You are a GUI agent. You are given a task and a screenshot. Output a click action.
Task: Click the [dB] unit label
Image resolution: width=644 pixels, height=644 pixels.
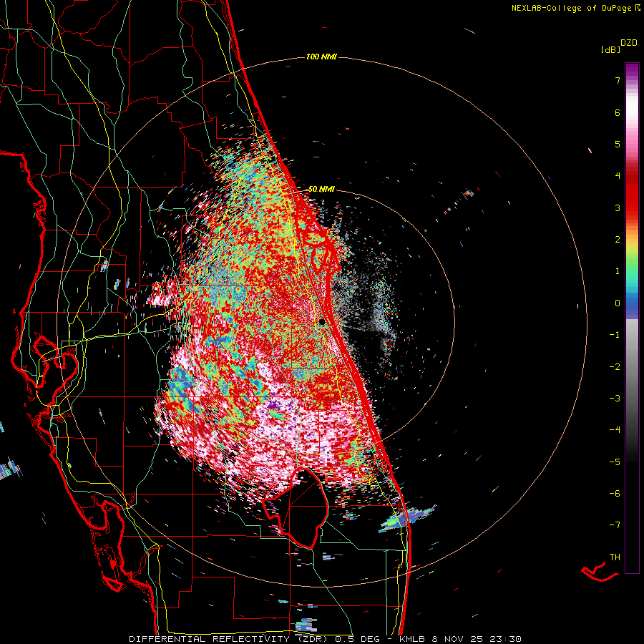pyautogui.click(x=611, y=49)
